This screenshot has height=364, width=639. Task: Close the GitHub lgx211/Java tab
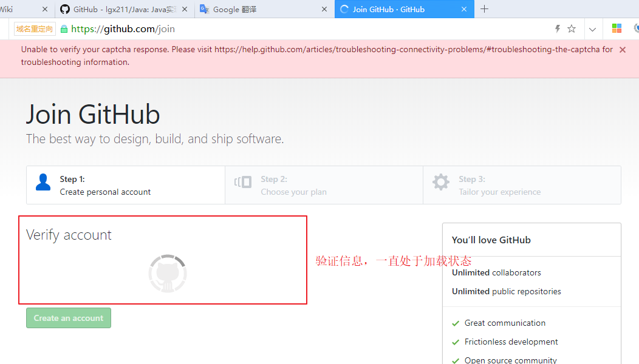(x=185, y=9)
